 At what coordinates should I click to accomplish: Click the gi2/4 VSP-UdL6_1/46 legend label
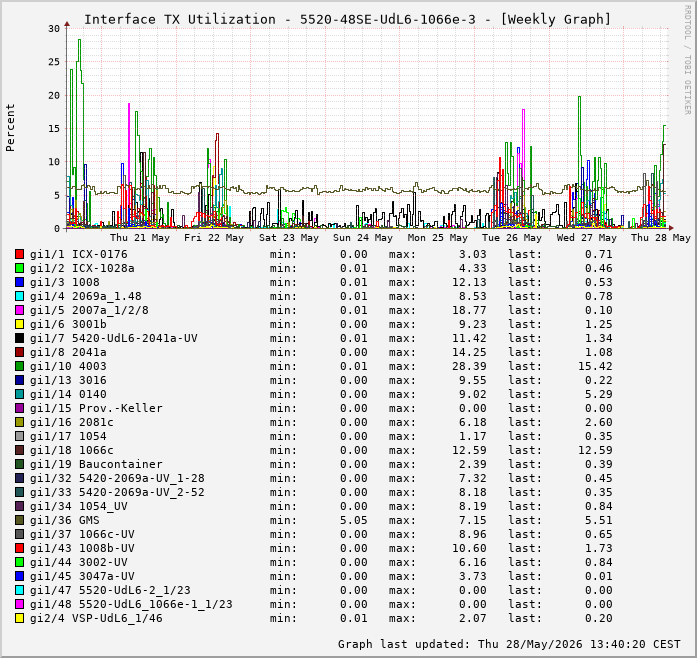[x=96, y=618]
